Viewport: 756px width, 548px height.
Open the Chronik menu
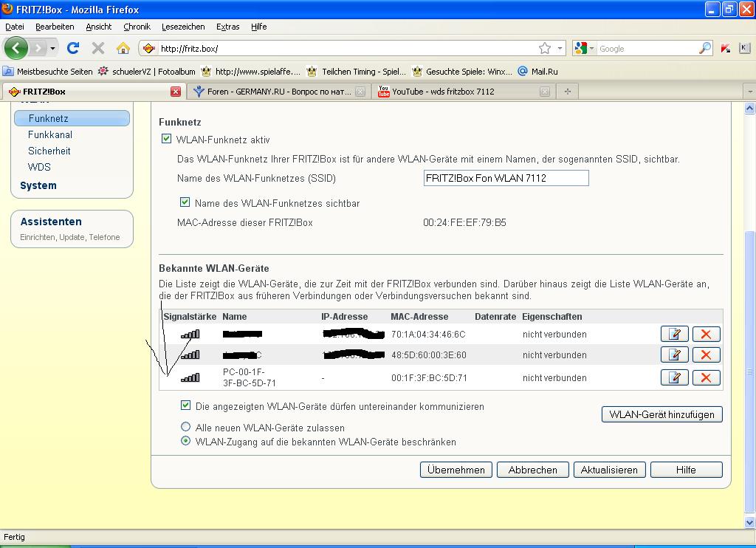(137, 27)
